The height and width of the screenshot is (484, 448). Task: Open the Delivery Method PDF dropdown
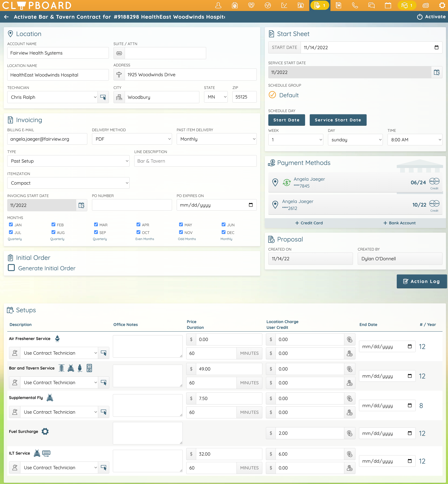(132, 139)
